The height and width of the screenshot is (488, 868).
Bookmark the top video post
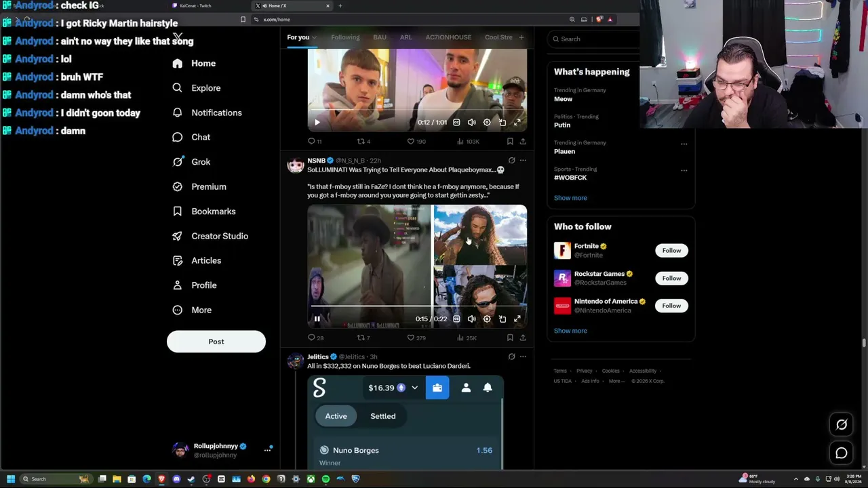pyautogui.click(x=510, y=142)
